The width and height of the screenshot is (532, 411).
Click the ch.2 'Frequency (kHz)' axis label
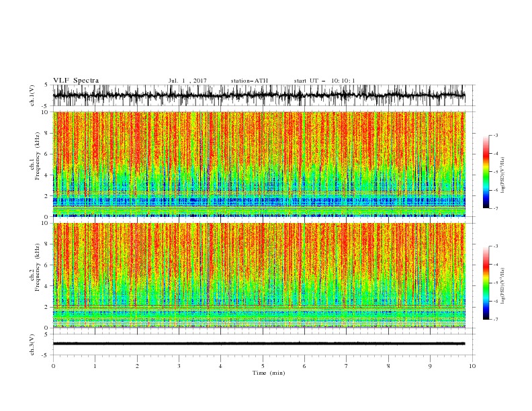[38, 267]
